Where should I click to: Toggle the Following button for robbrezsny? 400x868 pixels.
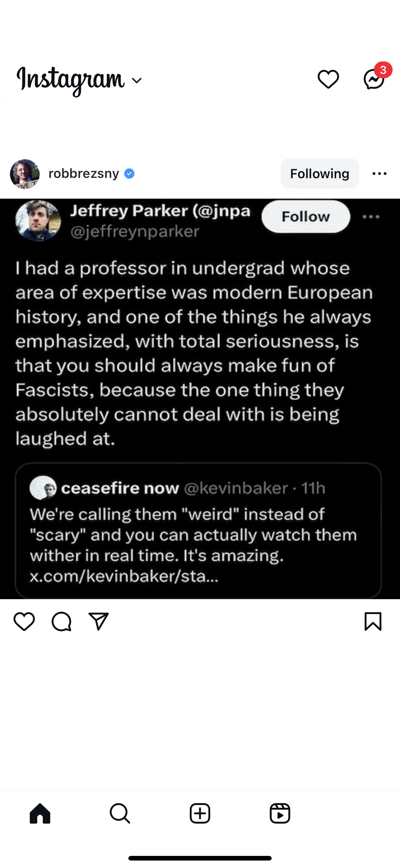[319, 174]
